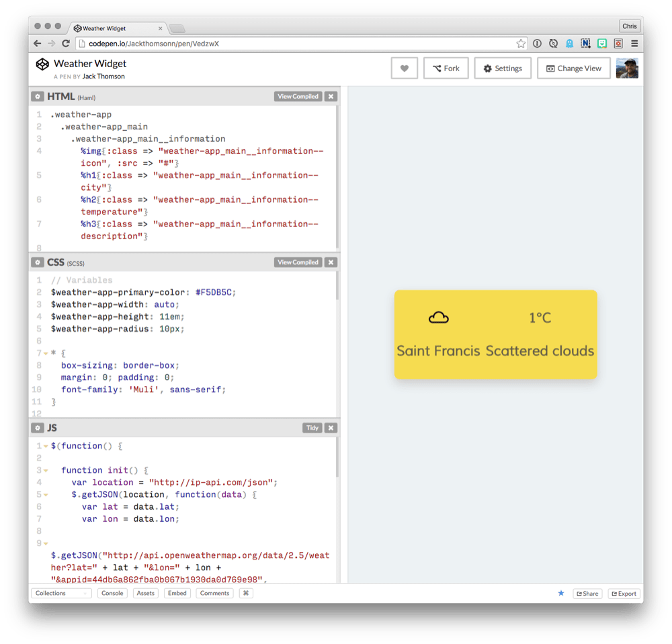The width and height of the screenshot is (672, 644).
Task: Open the Change View options
Action: (574, 68)
